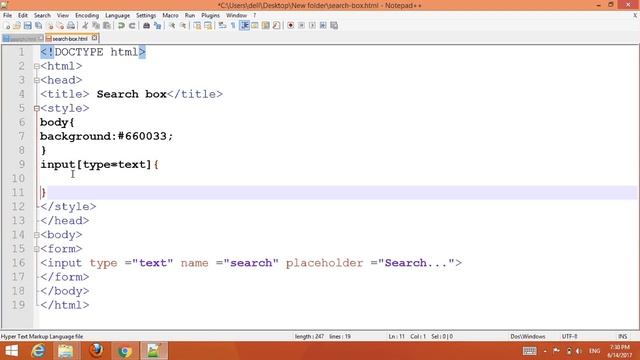Open the Replace toolbar icon
This screenshot has height=360, width=640.
coord(157,26)
